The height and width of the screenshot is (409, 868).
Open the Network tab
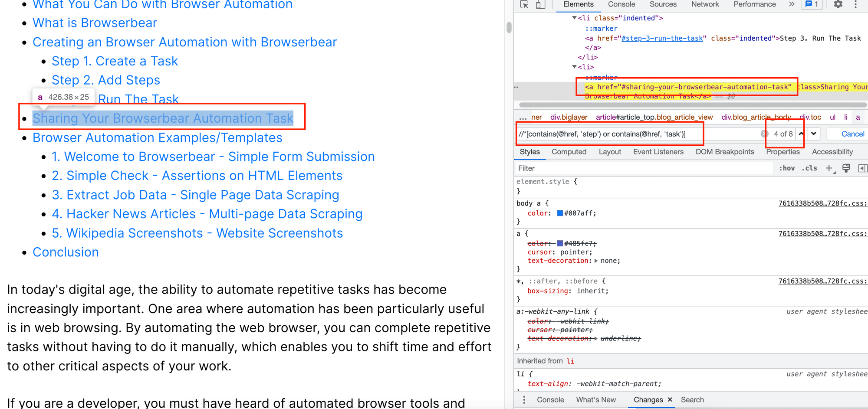[x=705, y=4]
